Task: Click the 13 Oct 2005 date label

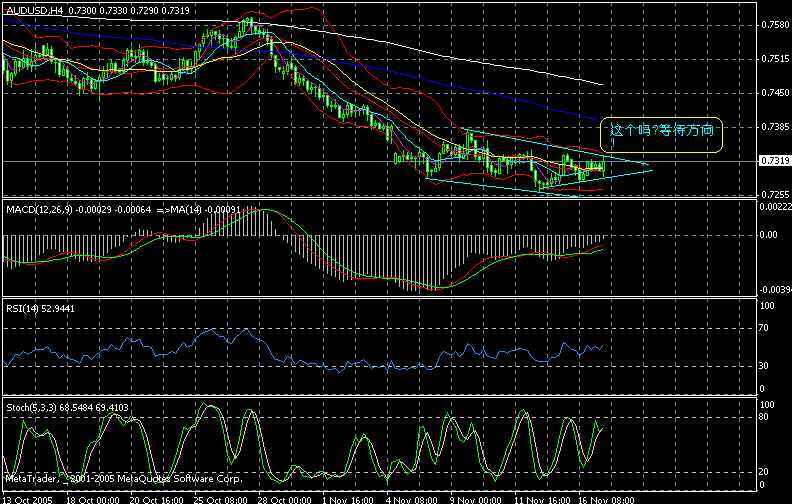Action: pyautogui.click(x=27, y=500)
